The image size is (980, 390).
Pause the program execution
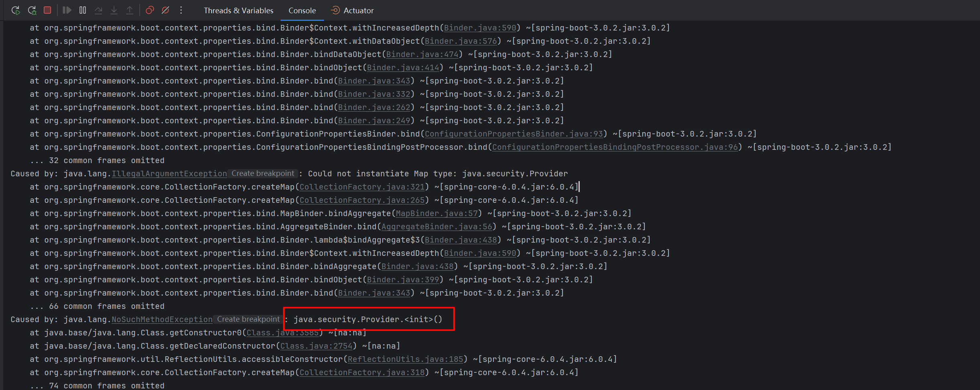83,10
